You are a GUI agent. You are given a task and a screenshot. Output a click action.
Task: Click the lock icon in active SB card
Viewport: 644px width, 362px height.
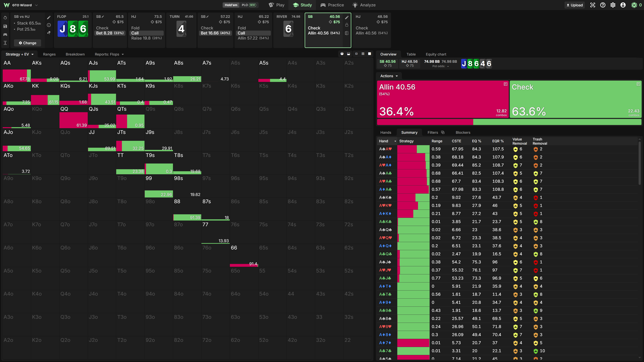coord(347,25)
